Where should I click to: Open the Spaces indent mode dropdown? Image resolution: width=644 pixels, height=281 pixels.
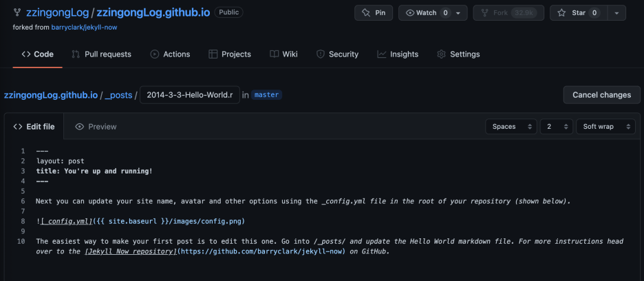(511, 127)
